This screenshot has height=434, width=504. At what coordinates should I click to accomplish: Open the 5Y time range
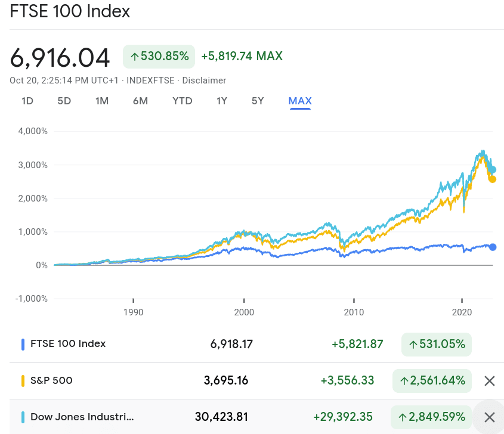click(x=258, y=101)
